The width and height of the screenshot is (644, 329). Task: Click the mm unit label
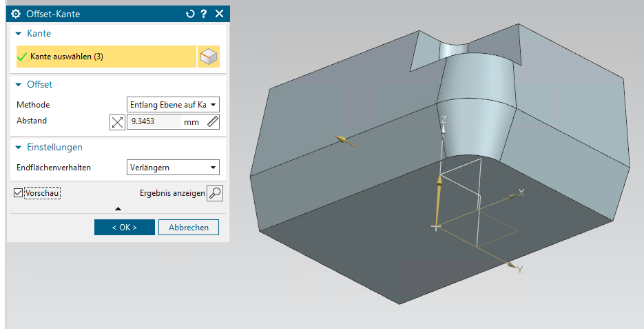click(x=191, y=122)
